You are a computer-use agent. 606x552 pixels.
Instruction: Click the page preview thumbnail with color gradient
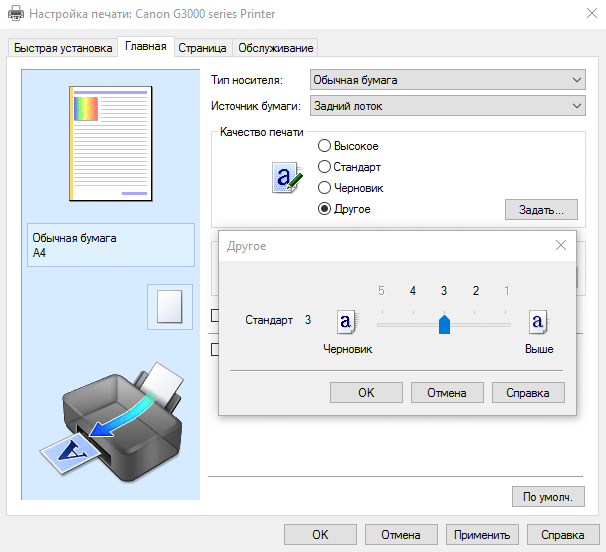(x=111, y=143)
